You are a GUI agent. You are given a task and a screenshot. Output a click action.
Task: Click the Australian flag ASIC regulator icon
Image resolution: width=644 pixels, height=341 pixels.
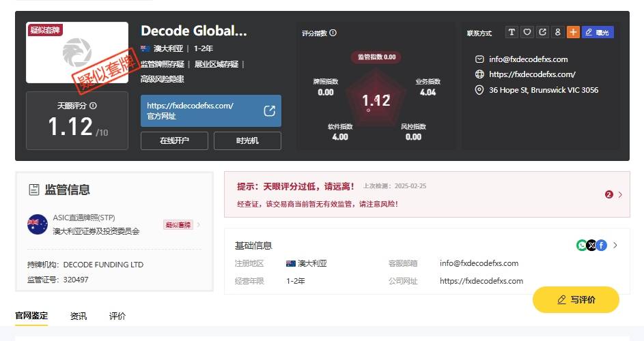click(x=38, y=224)
